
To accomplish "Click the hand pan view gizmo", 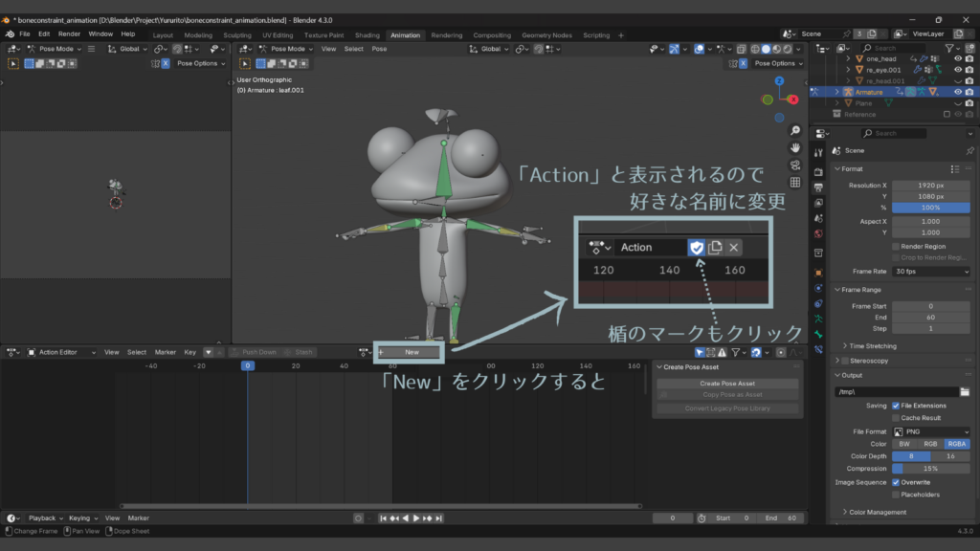I will pos(795,148).
